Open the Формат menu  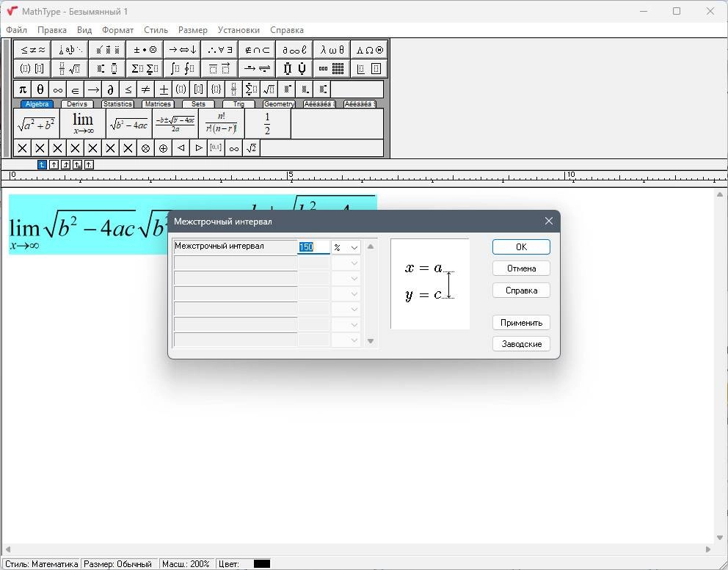pos(118,30)
